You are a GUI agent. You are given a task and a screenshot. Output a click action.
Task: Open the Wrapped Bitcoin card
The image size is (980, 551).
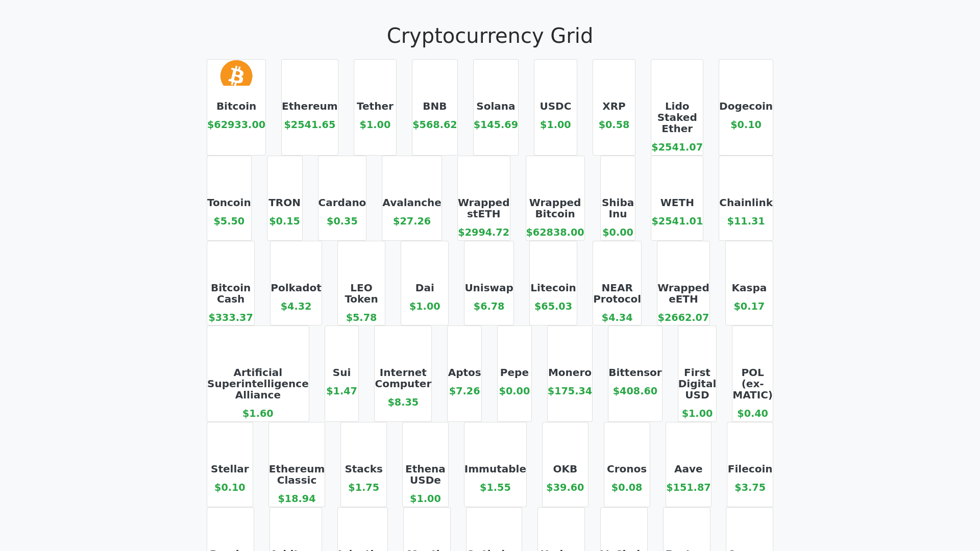pos(555,199)
